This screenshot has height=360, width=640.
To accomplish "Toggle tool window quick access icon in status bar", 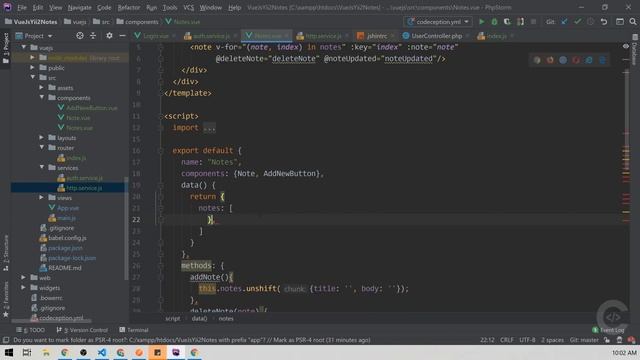I will 6,340.
